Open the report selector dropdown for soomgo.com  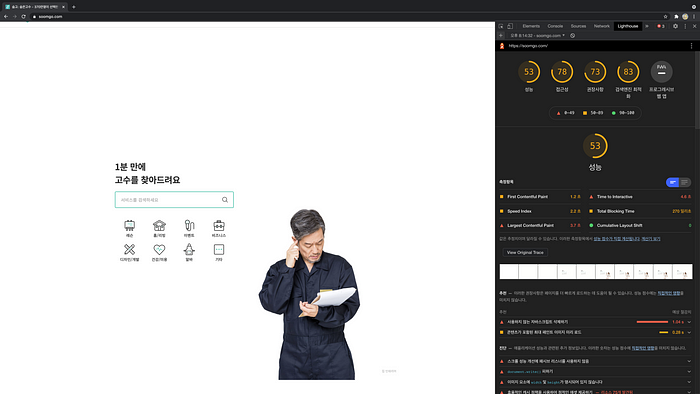[x=538, y=36]
